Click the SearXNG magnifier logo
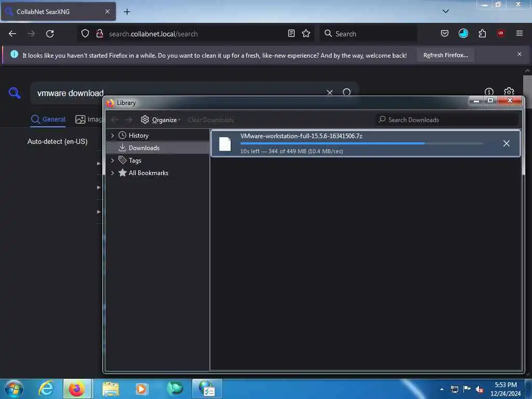This screenshot has height=399, width=532. pyautogui.click(x=15, y=92)
